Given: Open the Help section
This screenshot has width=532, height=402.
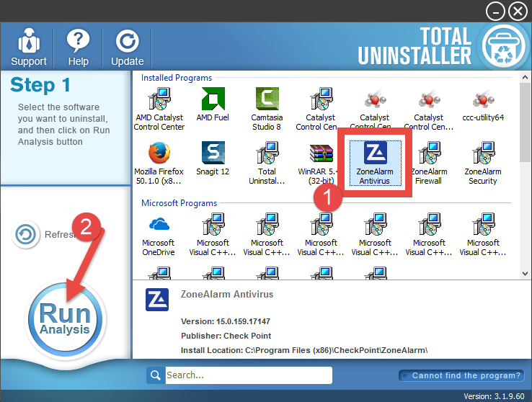Looking at the screenshot, I should [x=78, y=47].
